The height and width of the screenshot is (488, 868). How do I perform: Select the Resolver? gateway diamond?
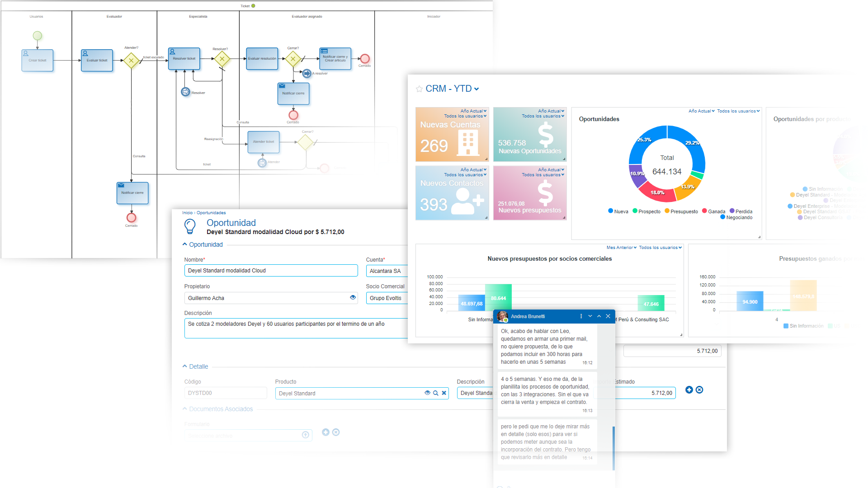222,59
